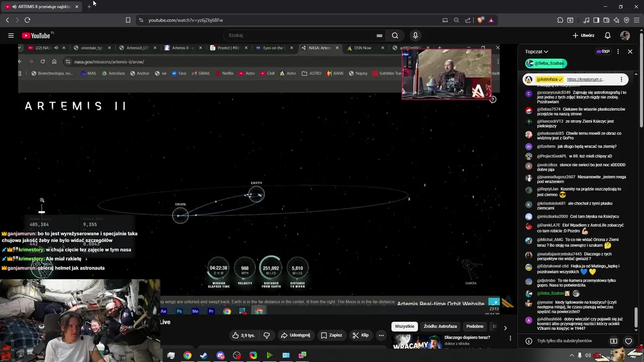Open the 0XP channel points badge
Screen dimensions: 644x362
coord(603,51)
